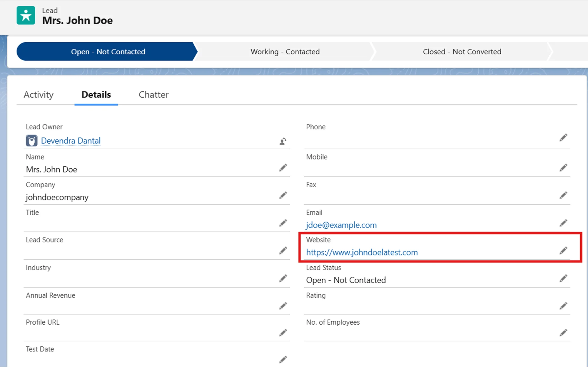Click the Open - Not Contacted path stage

(108, 52)
